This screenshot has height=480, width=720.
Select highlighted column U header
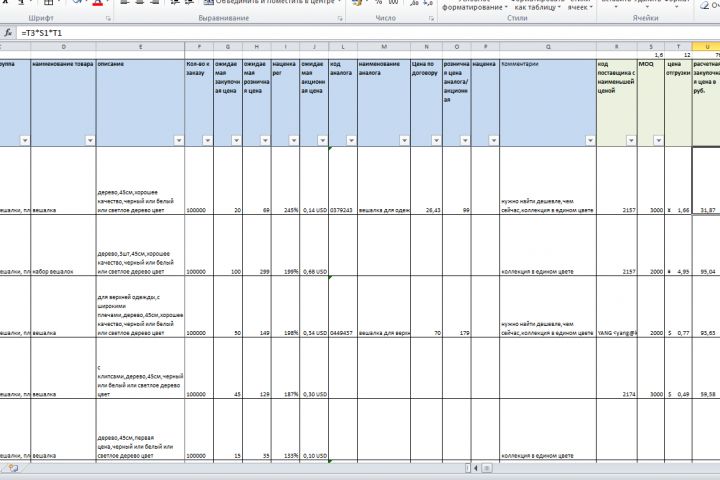click(706, 47)
